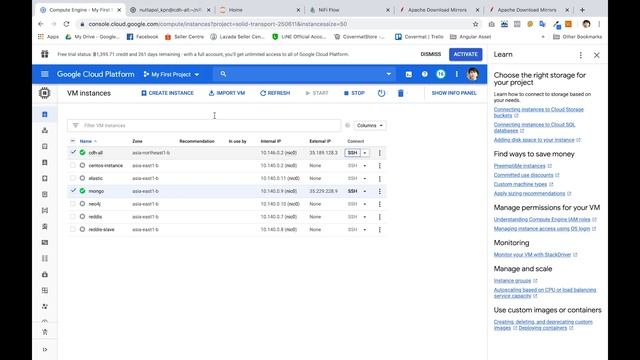The width and height of the screenshot is (640, 360).
Task: Switch to first Apache Download Mirrors tab
Action: coord(439,10)
